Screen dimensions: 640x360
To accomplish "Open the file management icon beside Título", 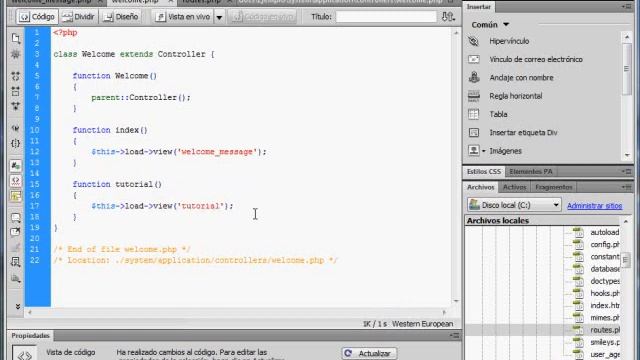I will tap(448, 17).
